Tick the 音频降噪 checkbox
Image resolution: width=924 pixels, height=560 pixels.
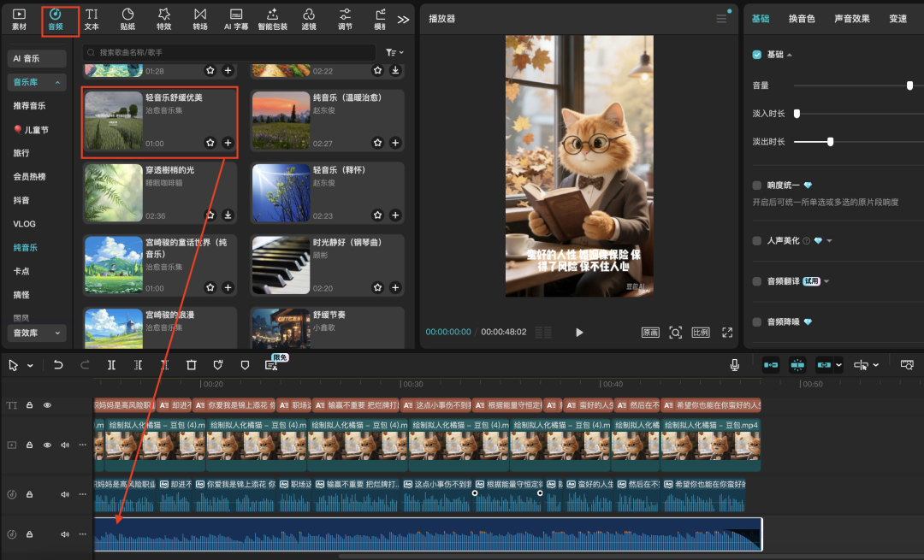tap(756, 321)
